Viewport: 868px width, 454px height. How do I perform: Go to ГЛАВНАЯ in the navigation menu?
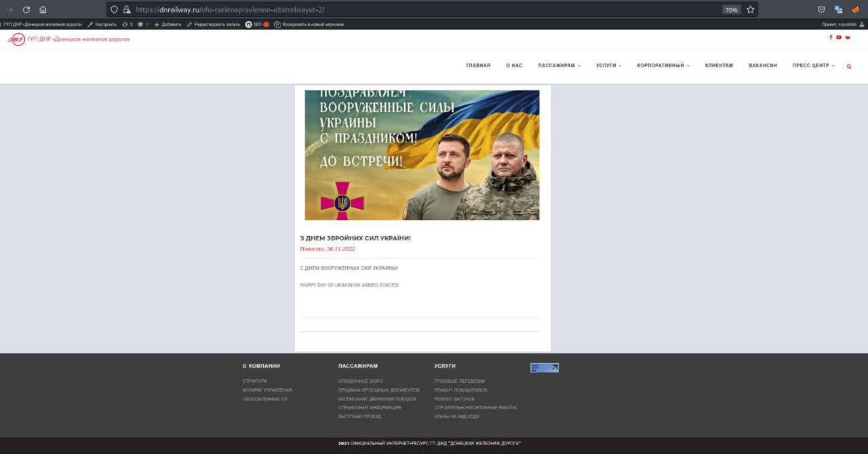point(478,66)
